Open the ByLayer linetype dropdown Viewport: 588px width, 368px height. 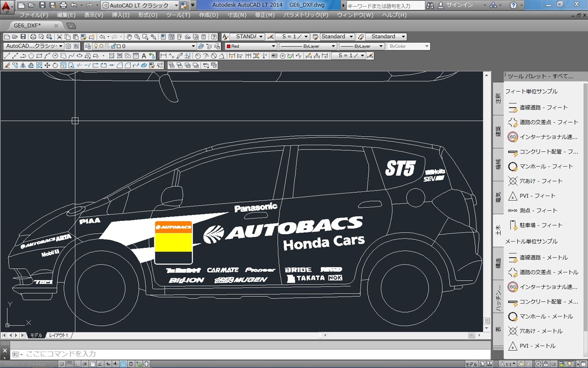pyautogui.click(x=308, y=46)
